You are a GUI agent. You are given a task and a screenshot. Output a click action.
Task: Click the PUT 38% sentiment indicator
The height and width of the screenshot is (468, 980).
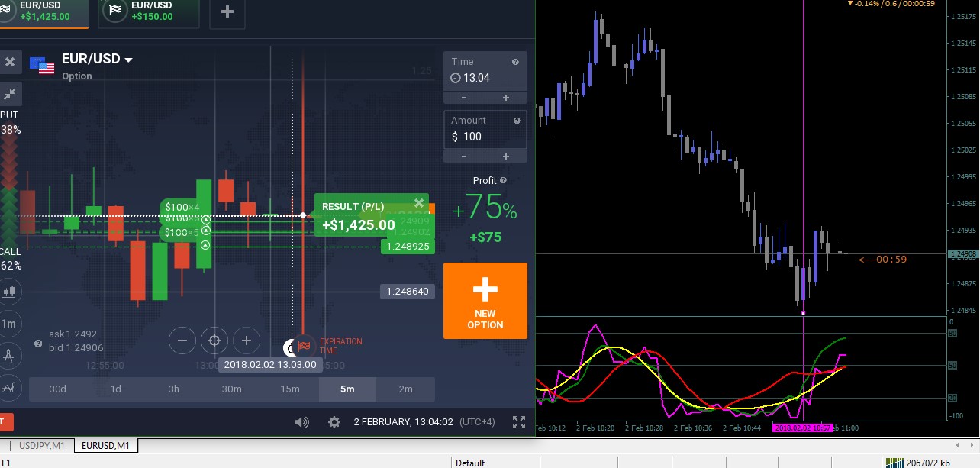[x=10, y=122]
